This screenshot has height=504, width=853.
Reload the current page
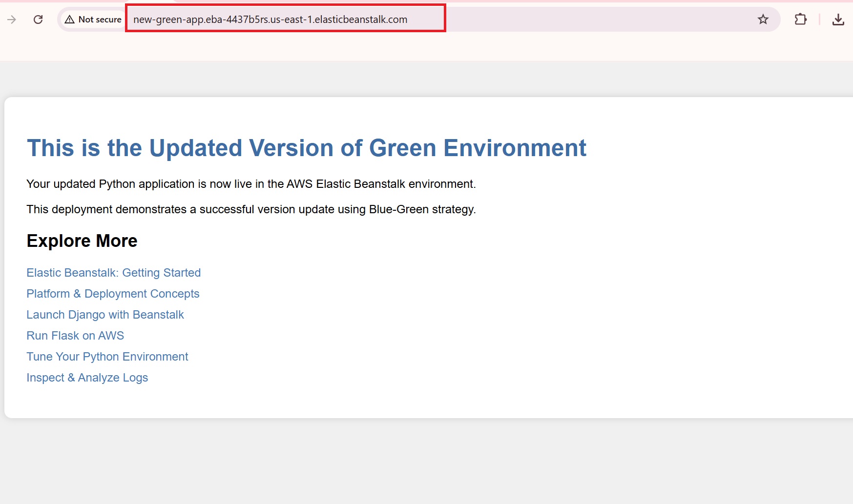coord(38,20)
